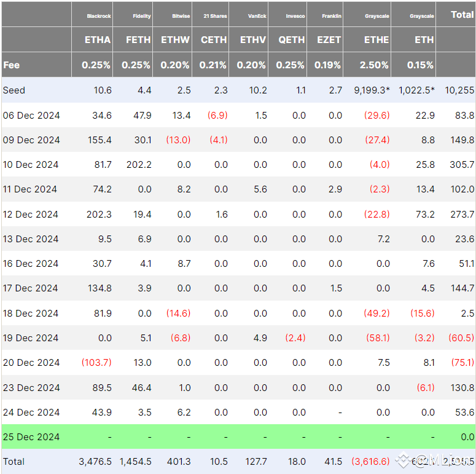
Task: Click the 24 Dec 2024 row date
Action: point(31,413)
